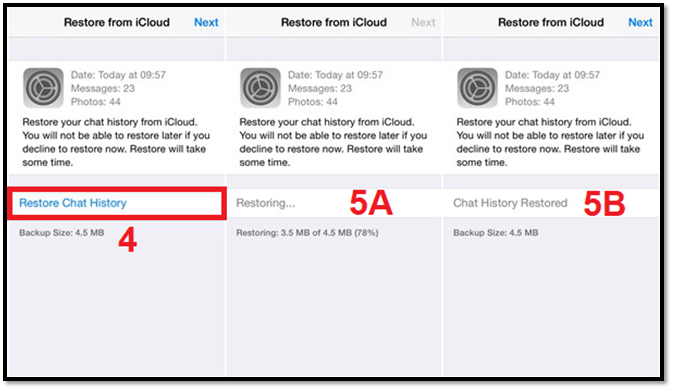Image resolution: width=673 pixels, height=390 pixels.
Task: Click the red 5A step label
Action: tap(371, 203)
